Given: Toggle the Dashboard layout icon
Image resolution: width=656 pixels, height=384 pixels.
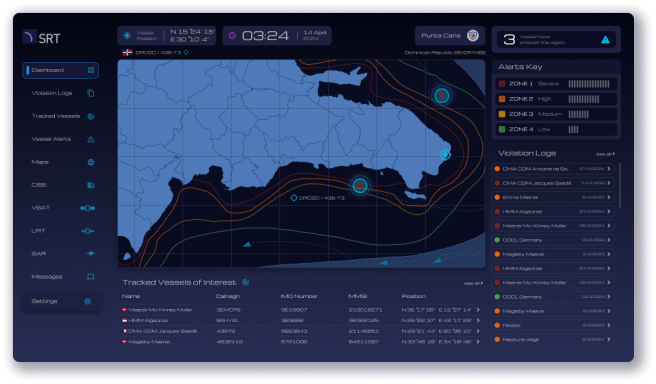Looking at the screenshot, I should click(x=91, y=70).
